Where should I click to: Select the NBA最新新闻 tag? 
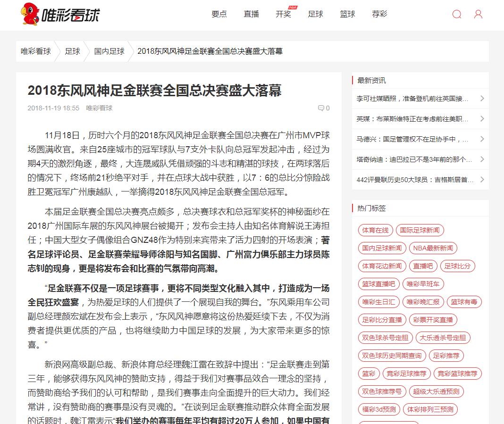433,248
